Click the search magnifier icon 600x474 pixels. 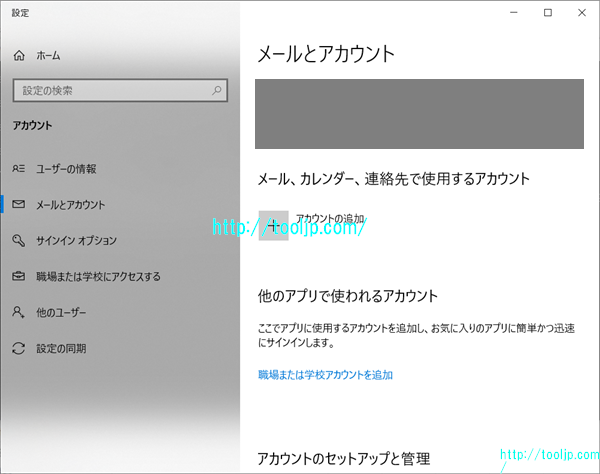(217, 90)
